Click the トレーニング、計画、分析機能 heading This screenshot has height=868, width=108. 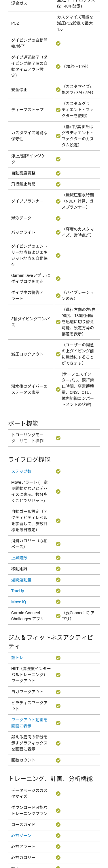click(50, 778)
